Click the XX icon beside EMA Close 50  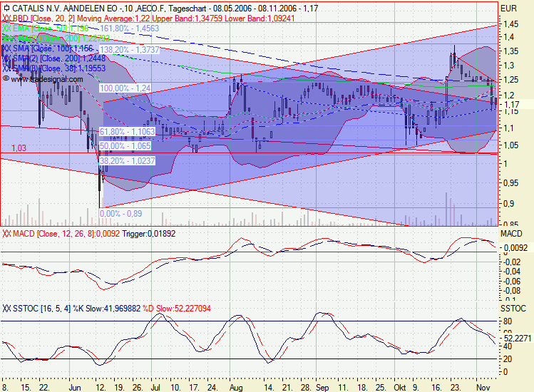coord(7,28)
